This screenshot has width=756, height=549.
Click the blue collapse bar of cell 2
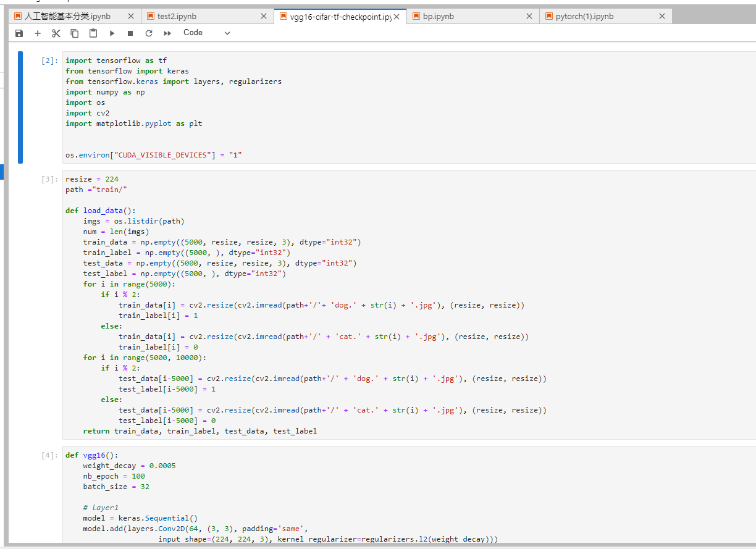pyautogui.click(x=20, y=107)
